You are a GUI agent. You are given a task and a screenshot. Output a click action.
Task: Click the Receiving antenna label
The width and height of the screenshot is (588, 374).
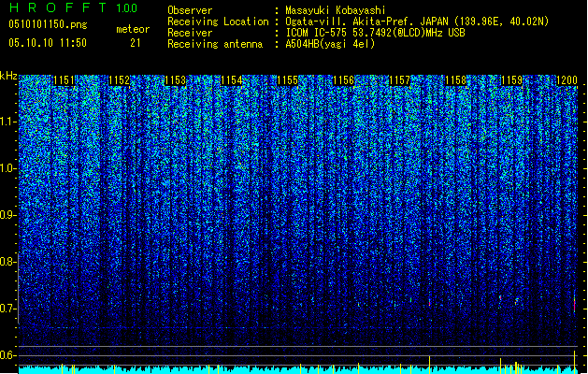tap(215, 44)
